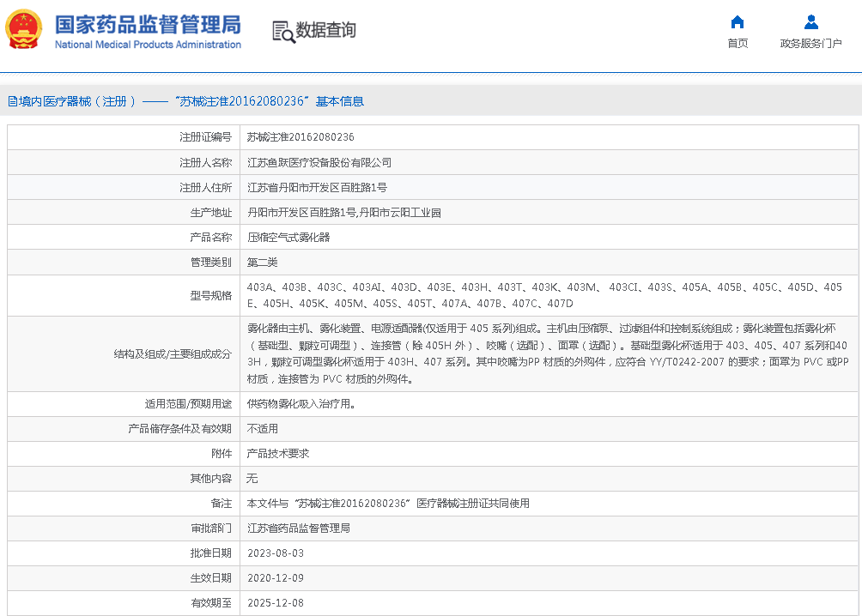
Task: Click the 首页 home icon
Action: tap(737, 22)
